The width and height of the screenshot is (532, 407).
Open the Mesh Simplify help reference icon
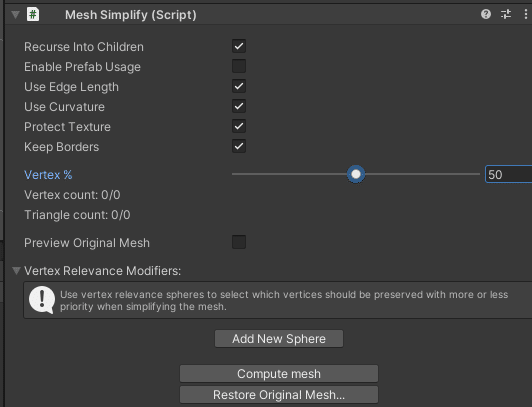click(486, 14)
